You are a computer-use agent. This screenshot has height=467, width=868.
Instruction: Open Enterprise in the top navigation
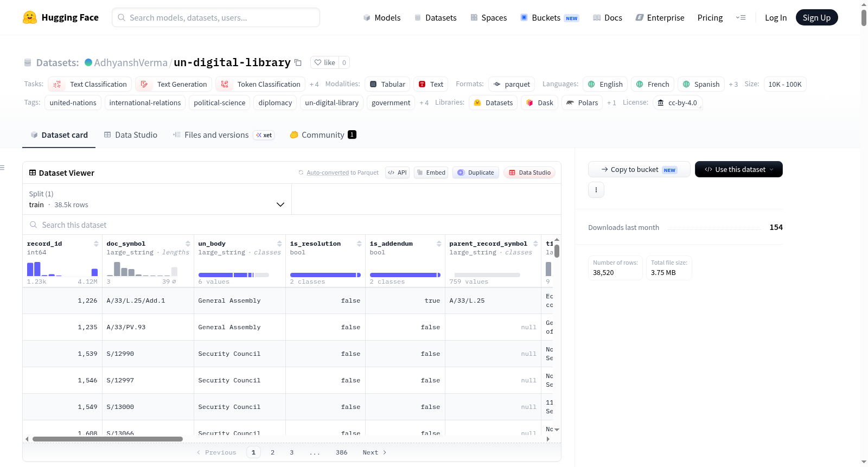click(660, 18)
